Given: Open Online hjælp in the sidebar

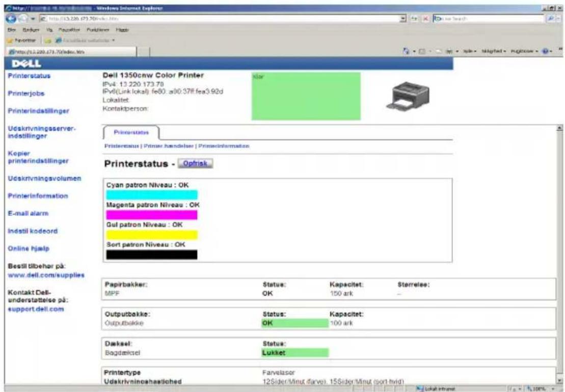Looking at the screenshot, I should [x=29, y=248].
